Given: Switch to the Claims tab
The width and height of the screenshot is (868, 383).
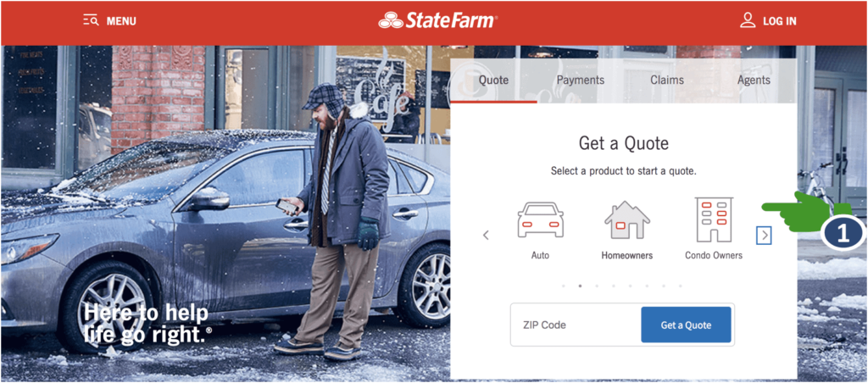Looking at the screenshot, I should click(667, 80).
